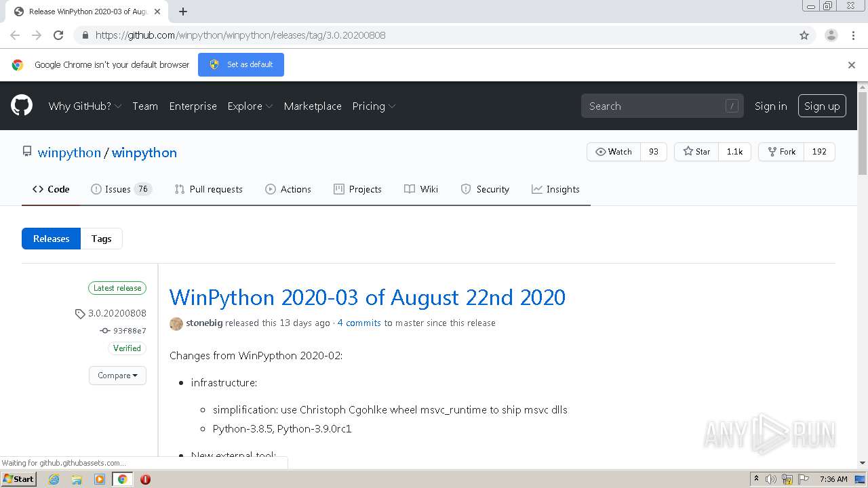Open the 1.1k stargazers count
868x488 pixels.
point(735,152)
